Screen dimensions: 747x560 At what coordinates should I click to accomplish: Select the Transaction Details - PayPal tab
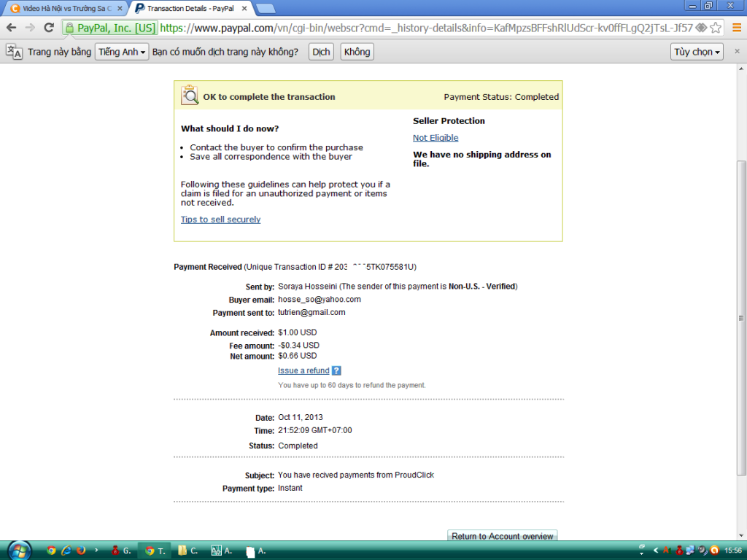(190, 9)
